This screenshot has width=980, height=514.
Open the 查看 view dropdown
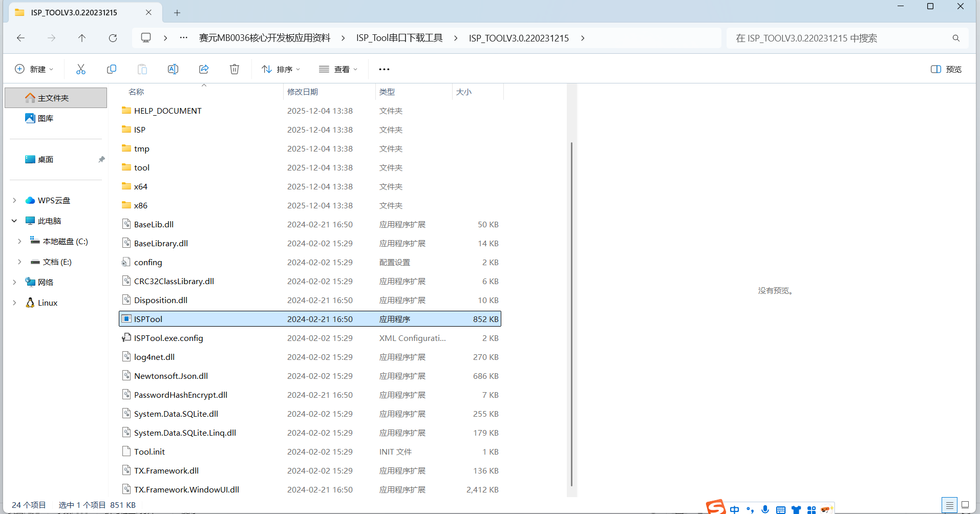[x=338, y=69]
